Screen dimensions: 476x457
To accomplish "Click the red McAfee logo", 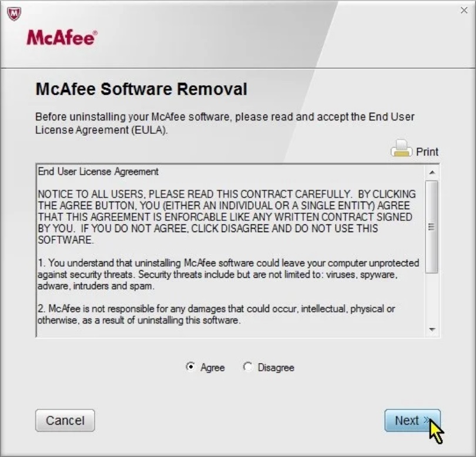I will pyautogui.click(x=62, y=38).
